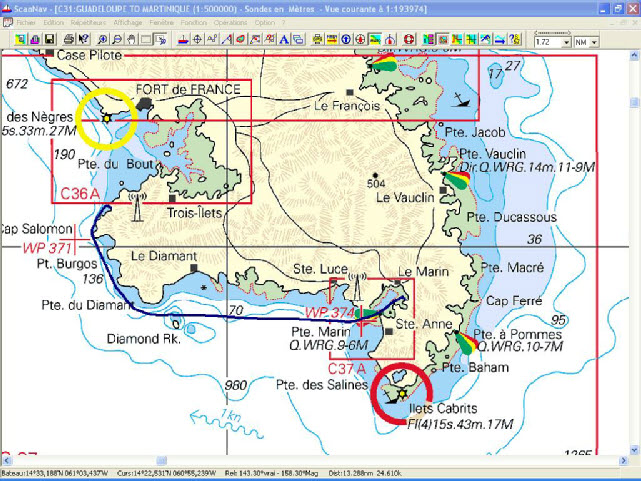This screenshot has width=641, height=481.
Task: Click the C36A chart frame label
Action: click(80, 194)
